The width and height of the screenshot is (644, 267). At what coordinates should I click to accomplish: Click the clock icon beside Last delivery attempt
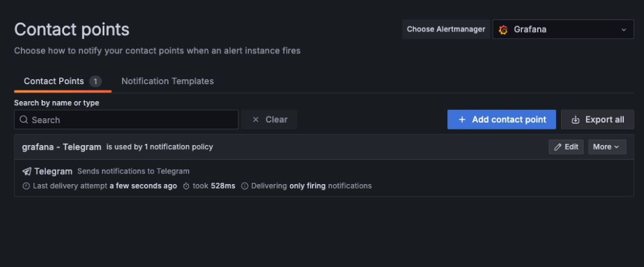[26, 186]
